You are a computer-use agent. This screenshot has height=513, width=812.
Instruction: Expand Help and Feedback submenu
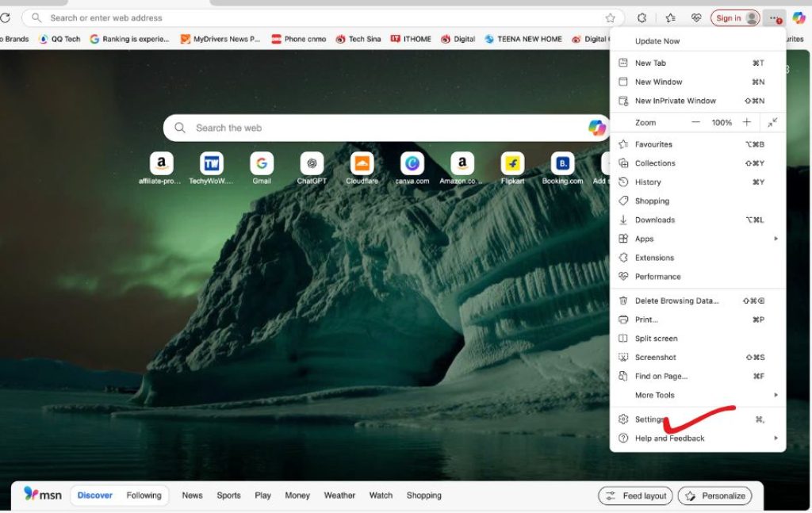pyautogui.click(x=698, y=438)
